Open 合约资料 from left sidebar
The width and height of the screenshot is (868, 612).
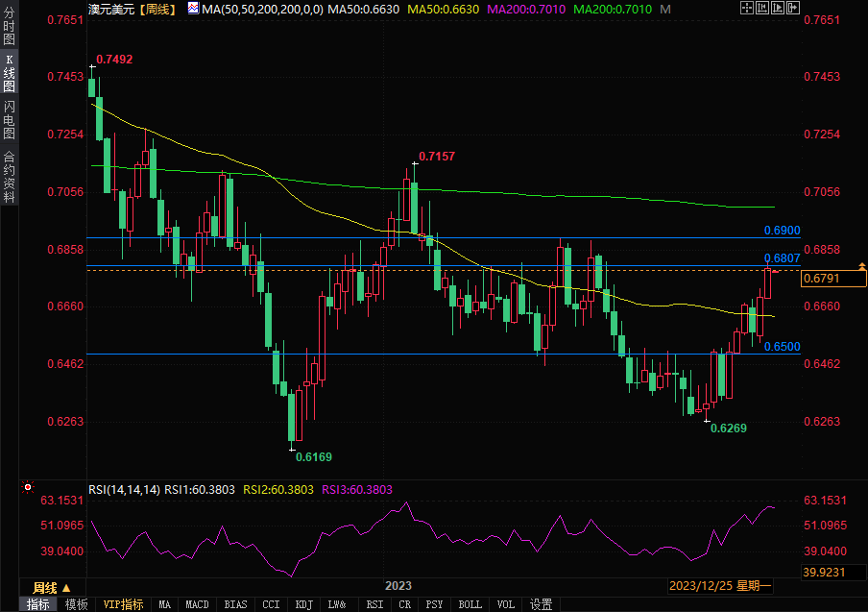click(9, 176)
